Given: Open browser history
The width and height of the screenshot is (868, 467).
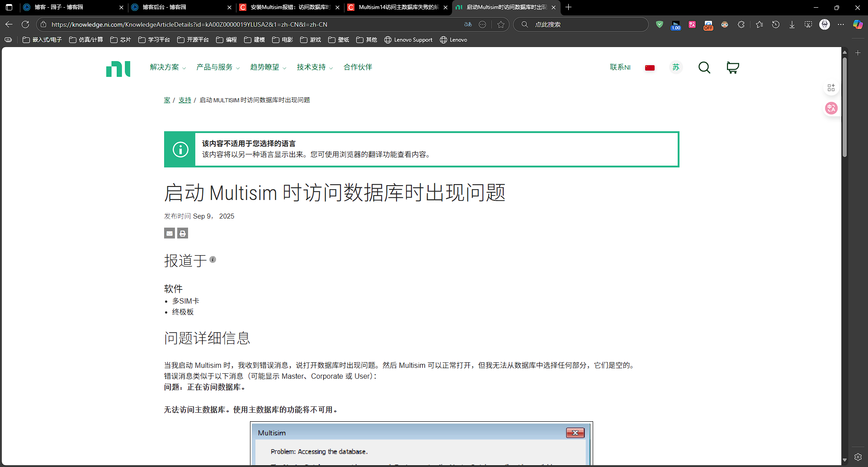Looking at the screenshot, I should pos(776,24).
